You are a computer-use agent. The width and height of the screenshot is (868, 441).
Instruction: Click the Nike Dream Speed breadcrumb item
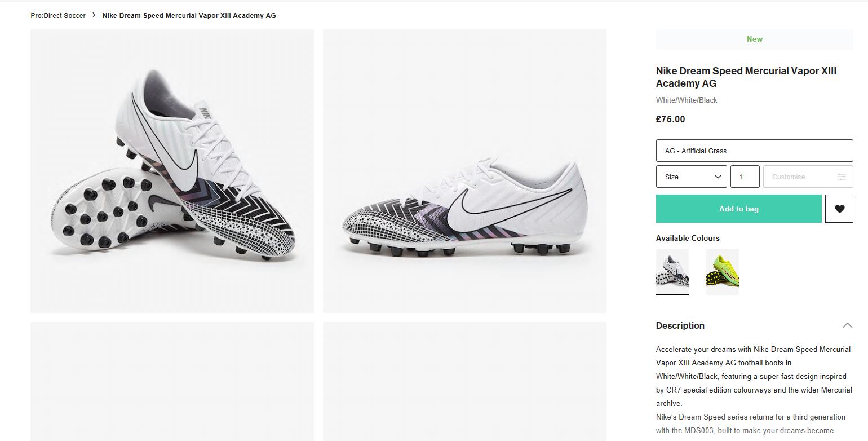[189, 16]
